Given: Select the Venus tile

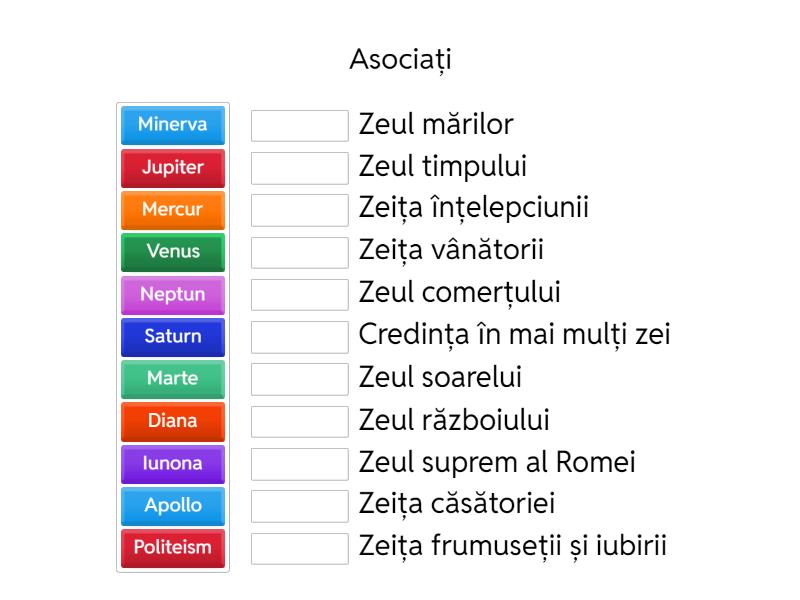Looking at the screenshot, I should (x=172, y=252).
